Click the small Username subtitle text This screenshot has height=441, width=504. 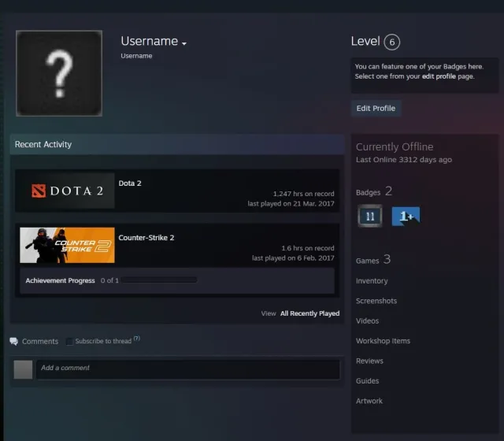pyautogui.click(x=136, y=56)
